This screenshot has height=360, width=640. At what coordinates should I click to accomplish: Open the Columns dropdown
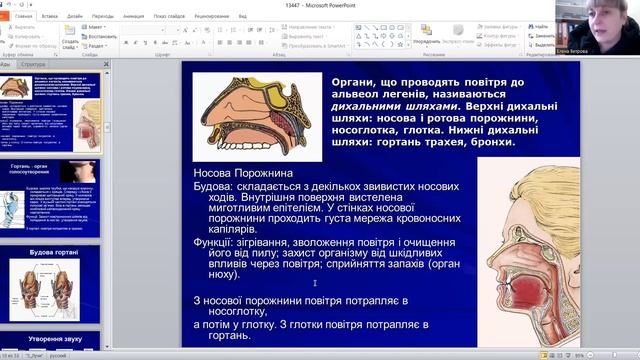tap(262, 42)
